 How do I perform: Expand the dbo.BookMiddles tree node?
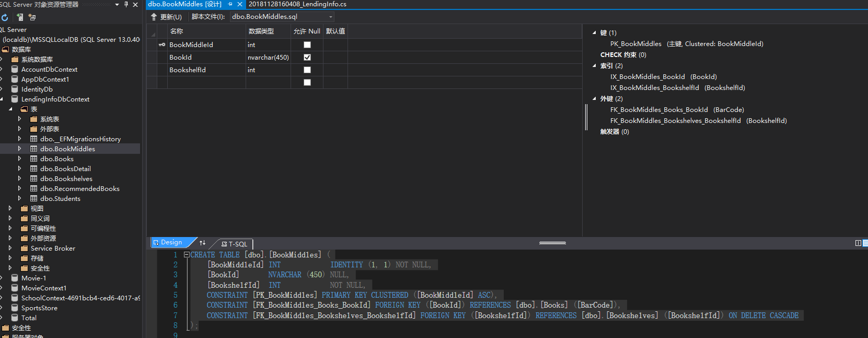click(20, 149)
